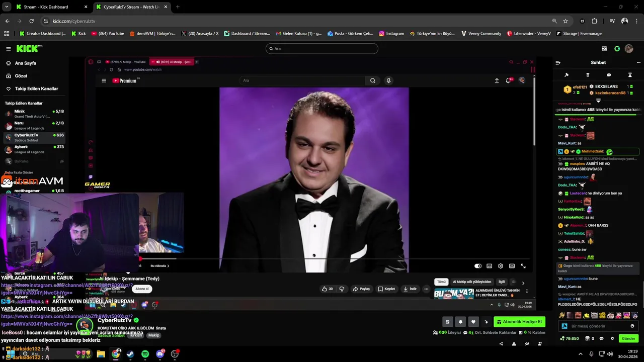
Task: Click the chat bubble mode icon
Action: click(x=609, y=75)
